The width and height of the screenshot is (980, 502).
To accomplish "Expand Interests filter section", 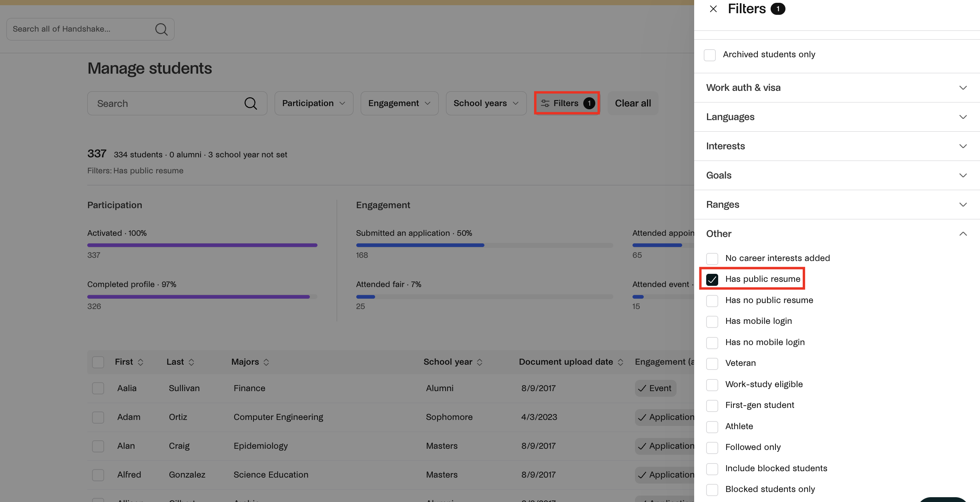I will [x=837, y=146].
